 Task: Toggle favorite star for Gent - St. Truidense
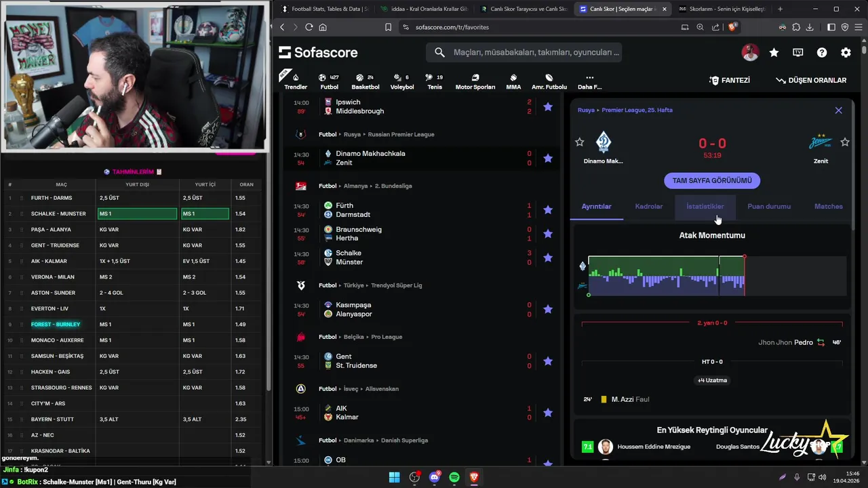tap(548, 361)
